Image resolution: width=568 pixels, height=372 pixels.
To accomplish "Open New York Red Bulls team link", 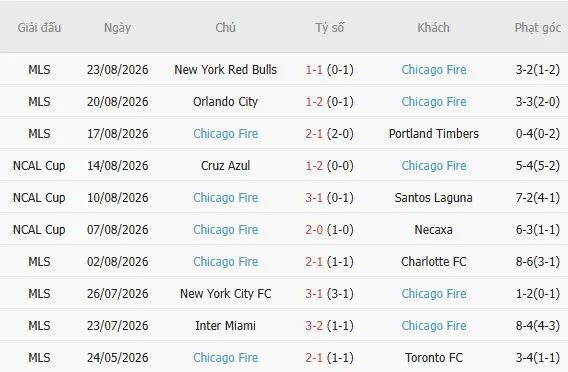I will [225, 70].
